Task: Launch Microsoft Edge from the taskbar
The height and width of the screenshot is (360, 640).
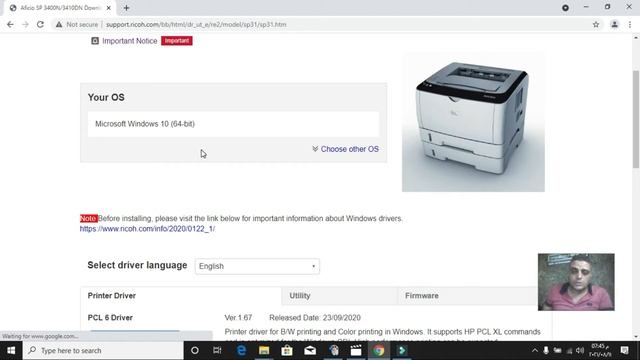Action: (x=241, y=351)
